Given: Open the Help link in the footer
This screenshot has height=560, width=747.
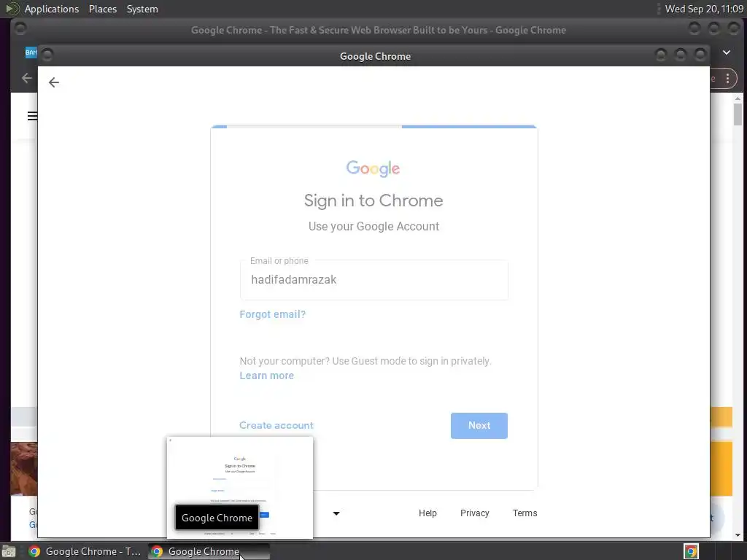Looking at the screenshot, I should [x=427, y=513].
